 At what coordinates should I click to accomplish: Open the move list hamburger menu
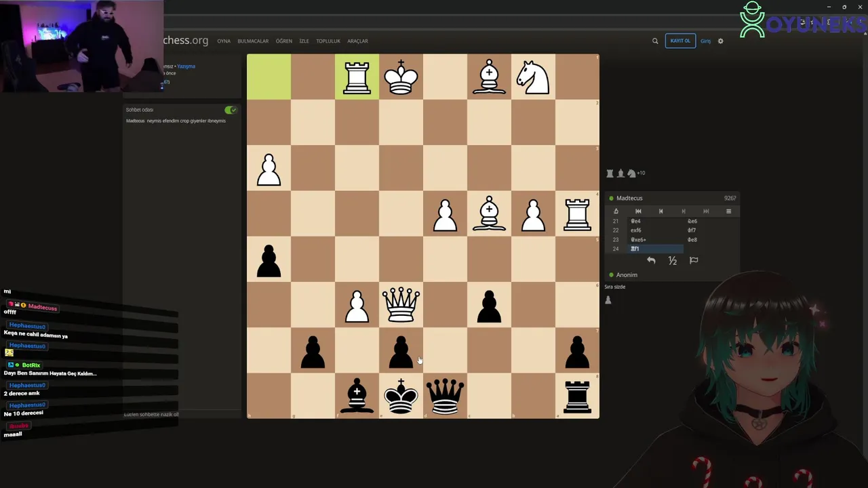728,211
